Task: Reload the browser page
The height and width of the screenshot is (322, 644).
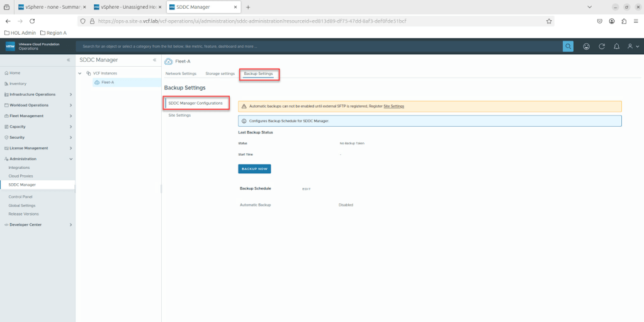Action: click(33, 21)
